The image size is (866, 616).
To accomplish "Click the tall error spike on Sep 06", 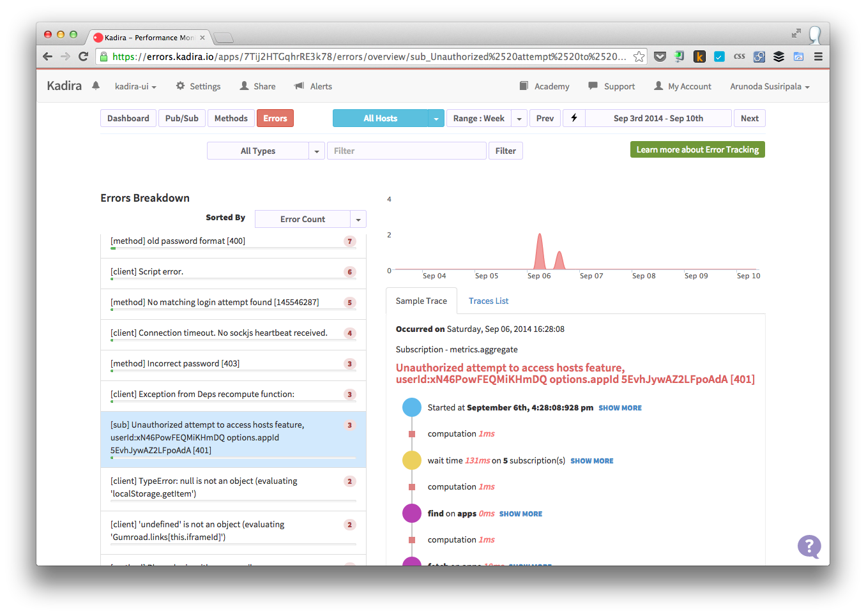I will [x=540, y=252].
